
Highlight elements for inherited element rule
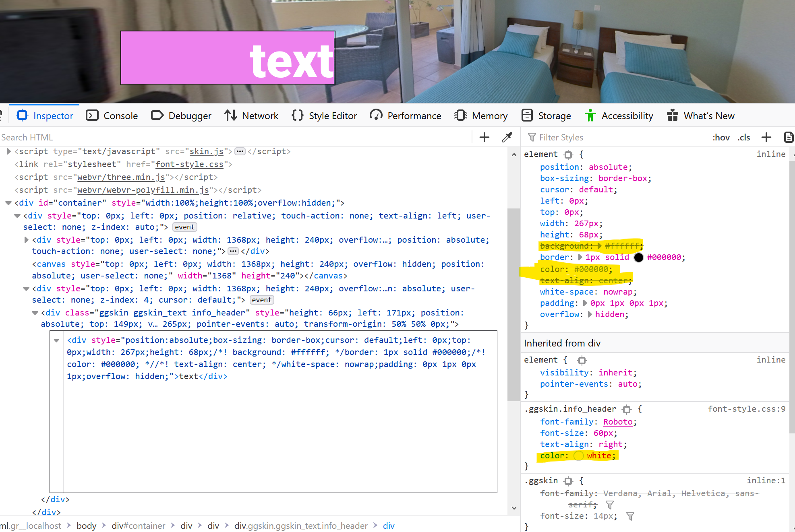coord(582,360)
